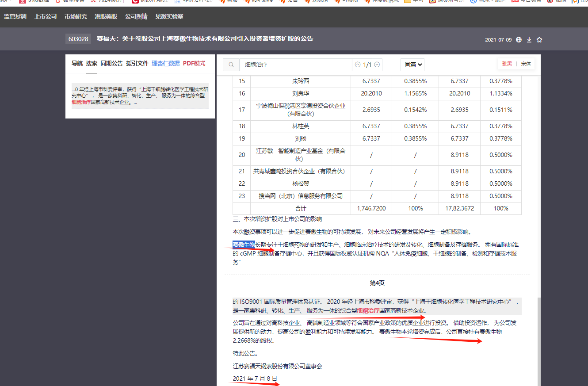Image resolution: width=588 pixels, height=386 pixels.
Task: Switch font to 雅黑
Action: point(507,64)
